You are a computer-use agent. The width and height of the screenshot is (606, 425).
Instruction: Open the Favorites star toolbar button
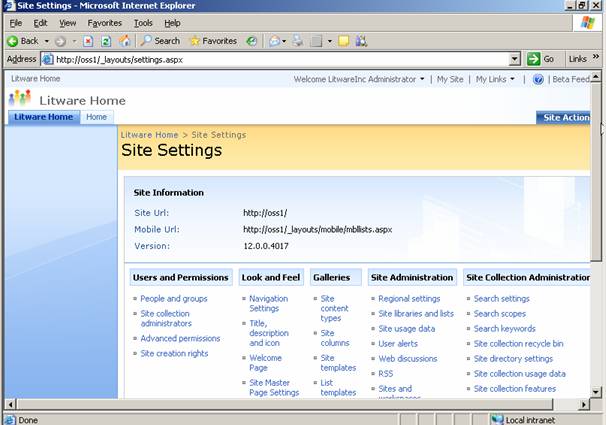213,41
